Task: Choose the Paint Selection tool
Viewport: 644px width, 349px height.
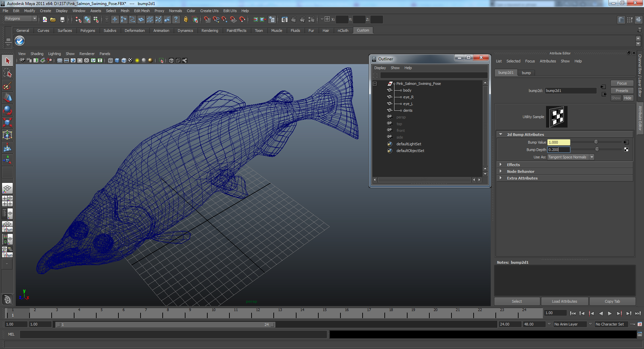Action: tap(7, 86)
